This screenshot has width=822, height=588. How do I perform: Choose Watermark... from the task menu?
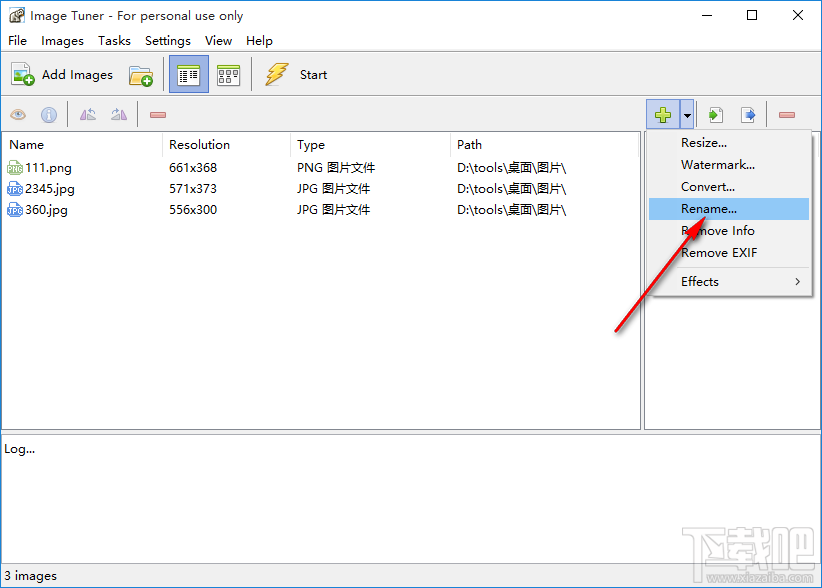coord(729,165)
